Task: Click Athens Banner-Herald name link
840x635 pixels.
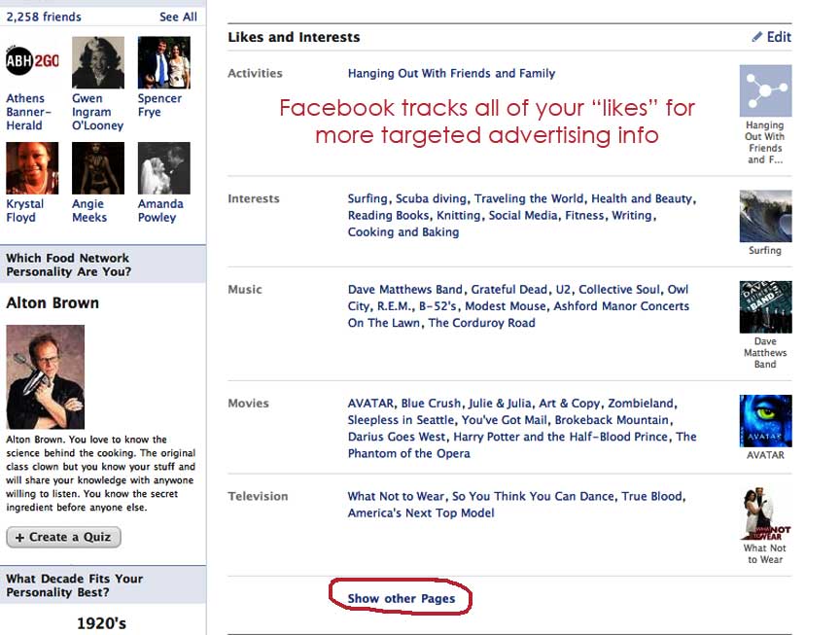Action: (28, 112)
